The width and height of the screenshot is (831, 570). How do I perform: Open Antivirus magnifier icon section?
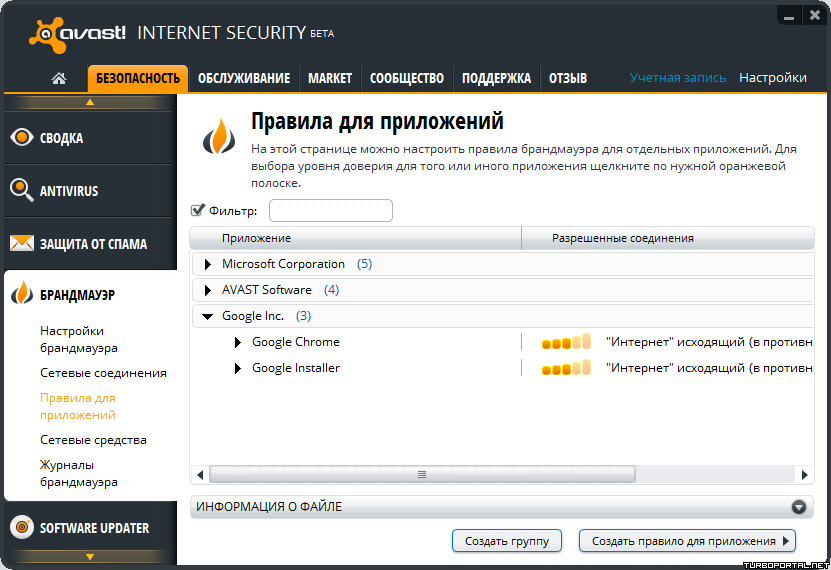tap(22, 190)
